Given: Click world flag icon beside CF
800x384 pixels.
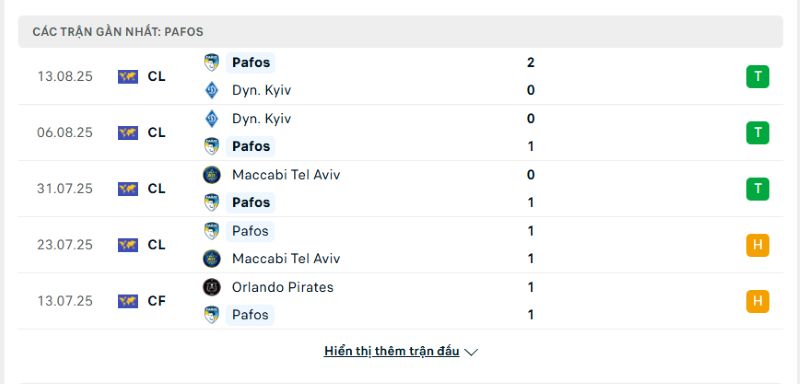Looking at the screenshot, I should [x=128, y=301].
